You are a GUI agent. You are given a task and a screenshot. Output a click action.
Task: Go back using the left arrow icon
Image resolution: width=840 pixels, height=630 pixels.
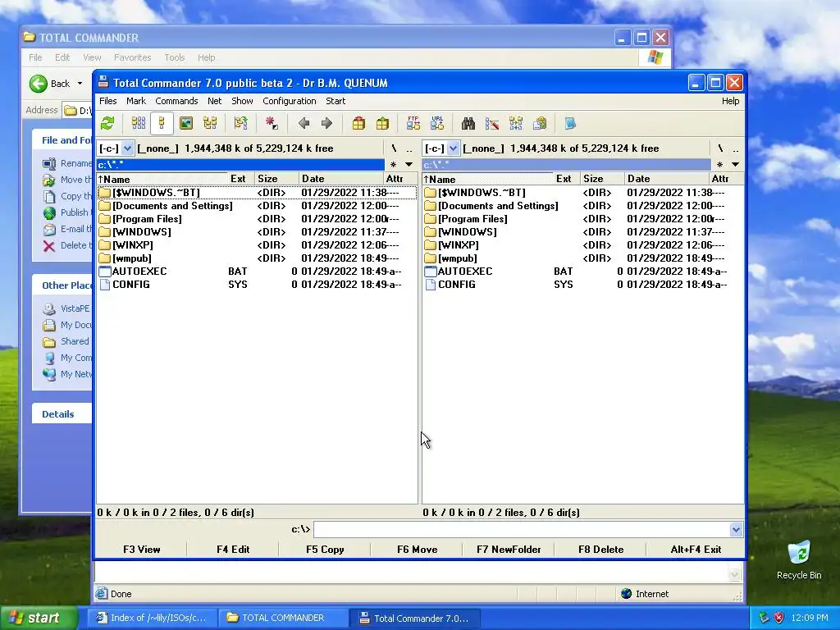304,124
